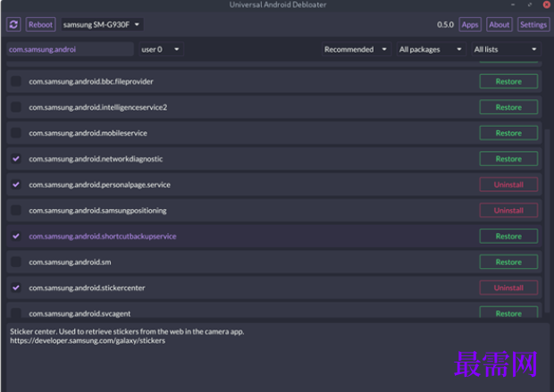Select com.samsung.android.networkdiagnostic row text
This screenshot has height=392, width=554.
pos(96,159)
